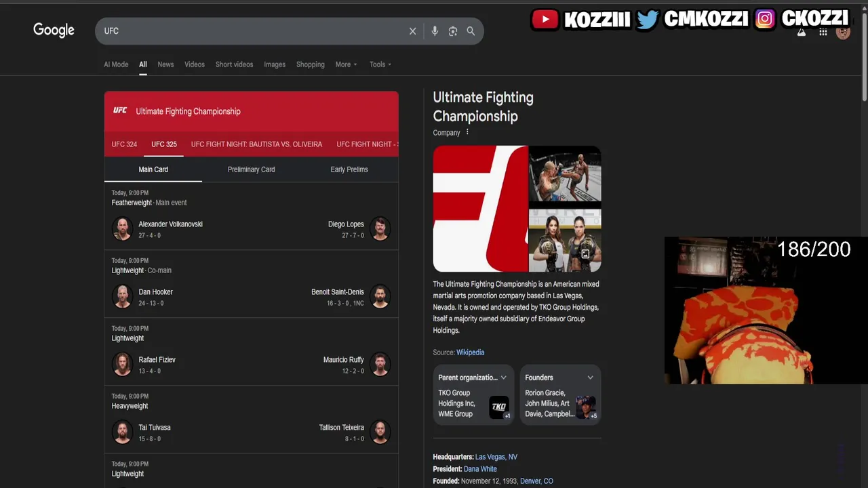Select the UFC 325 event tab
Viewport: 868px width, 488px height.
(164, 144)
